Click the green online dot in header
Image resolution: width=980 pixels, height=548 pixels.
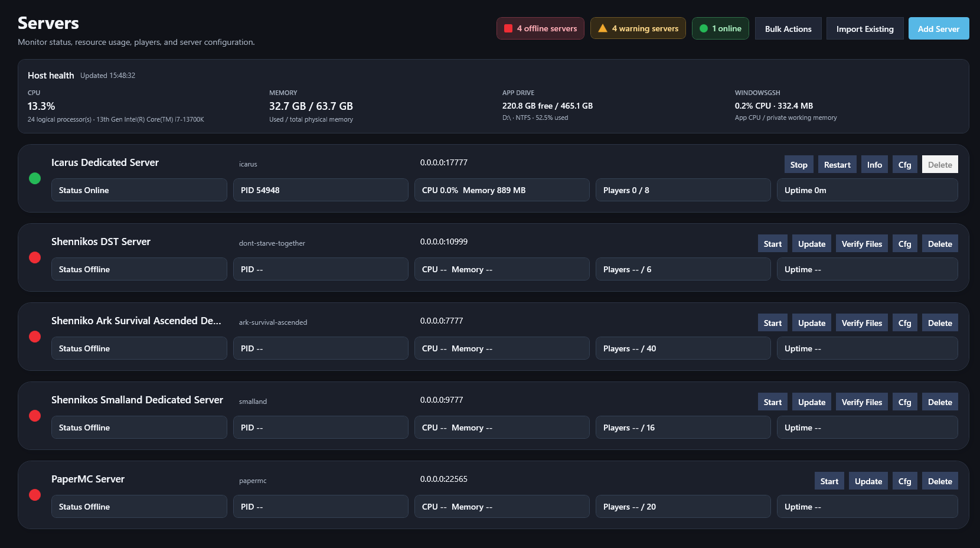703,28
